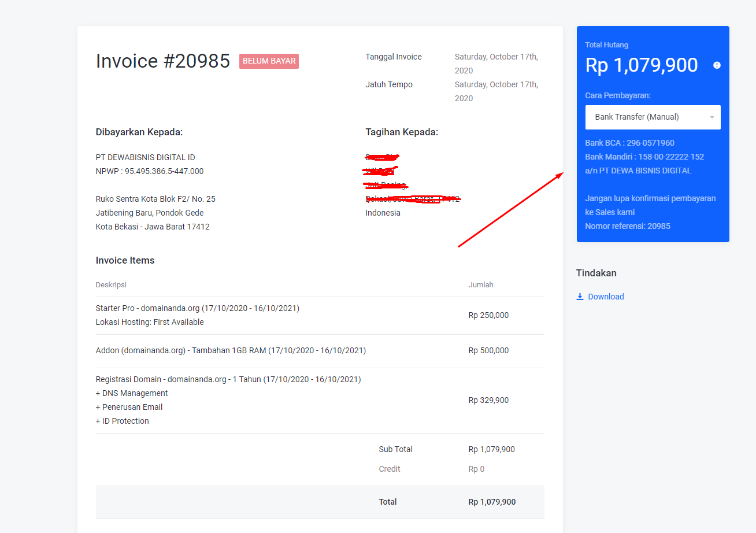756x533 pixels.
Task: Click the Sub Total amount value
Action: pos(491,449)
